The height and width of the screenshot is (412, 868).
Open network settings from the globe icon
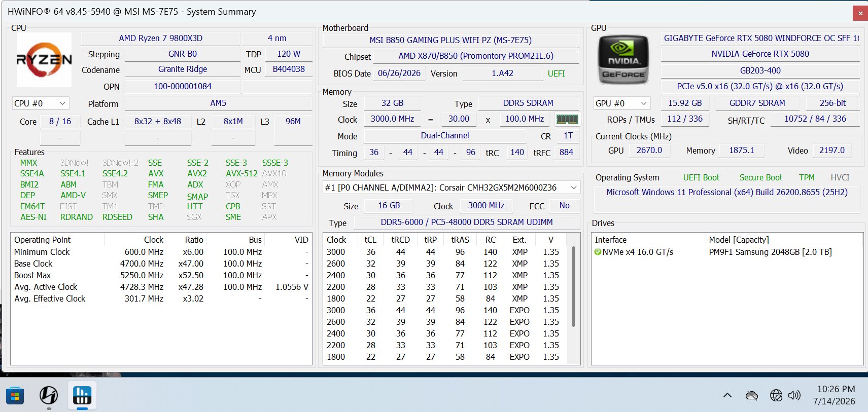point(776,395)
